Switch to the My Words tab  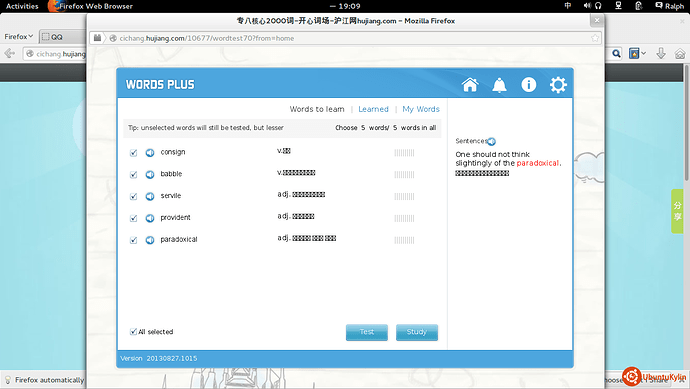(x=421, y=109)
